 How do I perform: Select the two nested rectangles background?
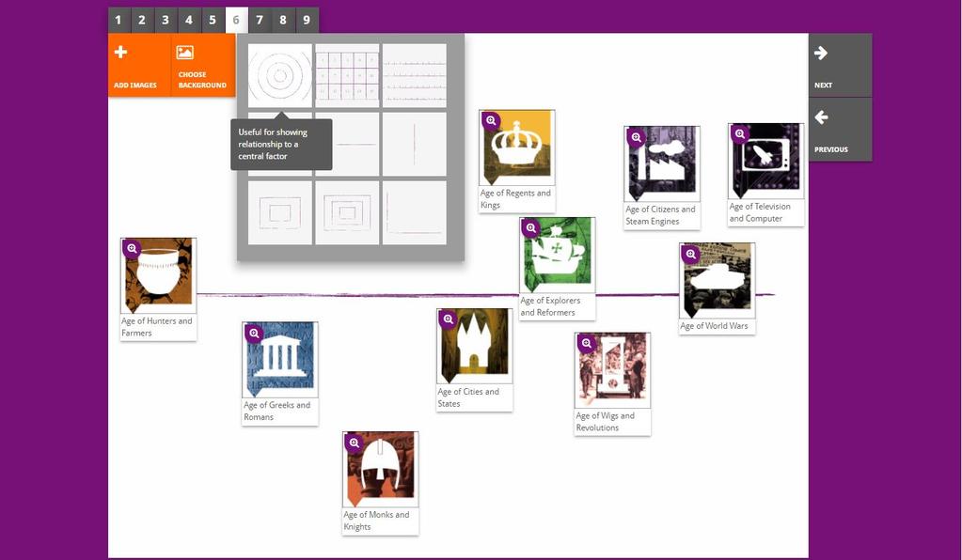[x=280, y=212]
